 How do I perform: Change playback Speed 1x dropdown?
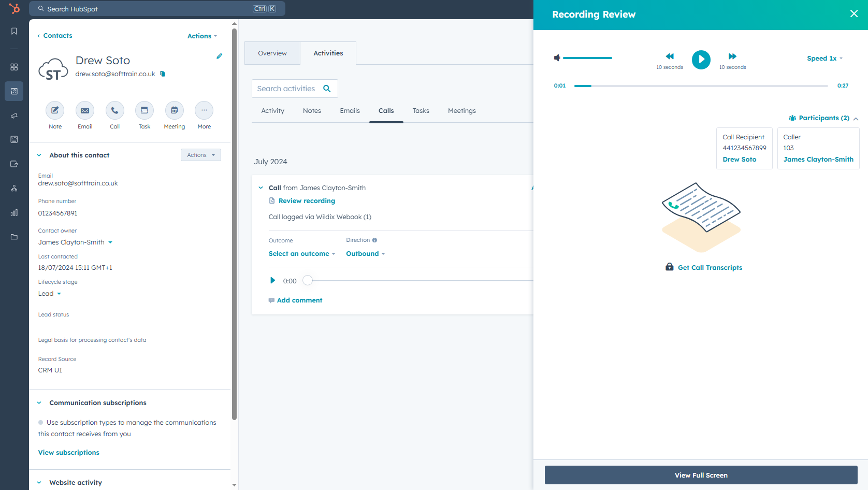tap(825, 59)
